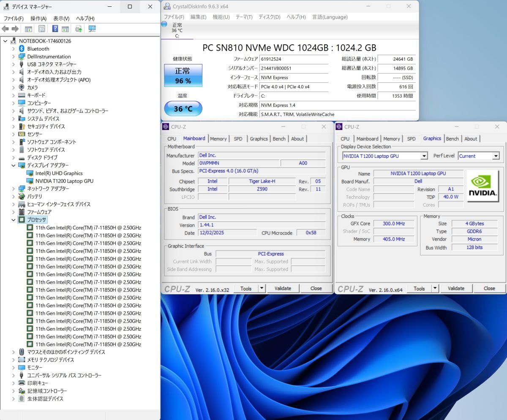Click Tools button in the Mainboard CPU-Z window
This screenshot has width=507, height=420.
tap(246, 288)
